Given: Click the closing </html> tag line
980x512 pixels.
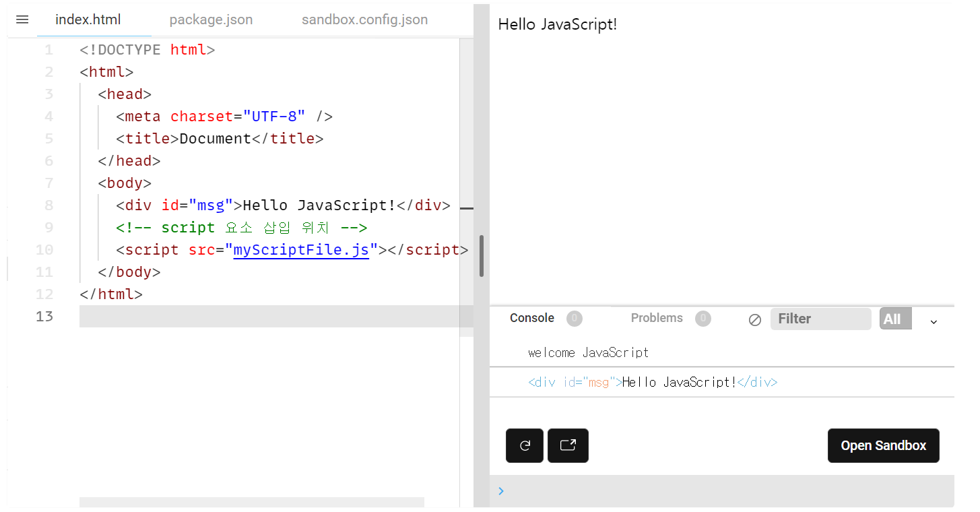Looking at the screenshot, I should pyautogui.click(x=111, y=294).
